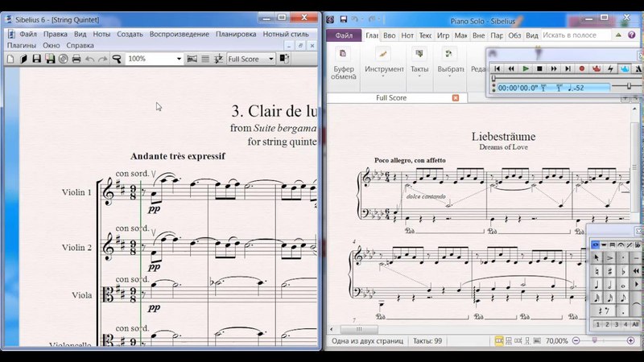
Task: Select the Zoom magnifier tool in Sibelius 6
Action: (x=117, y=59)
